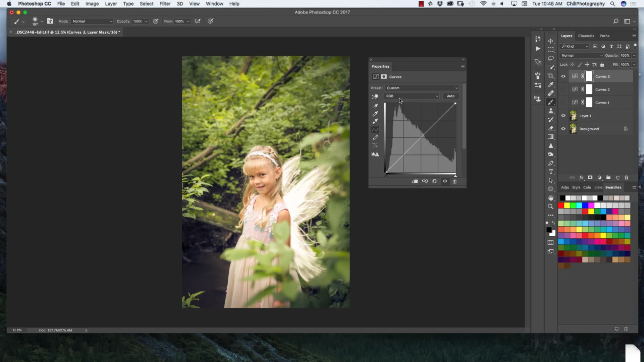The width and height of the screenshot is (644, 362).
Task: Select the Clone Stamp tool
Action: [x=551, y=111]
